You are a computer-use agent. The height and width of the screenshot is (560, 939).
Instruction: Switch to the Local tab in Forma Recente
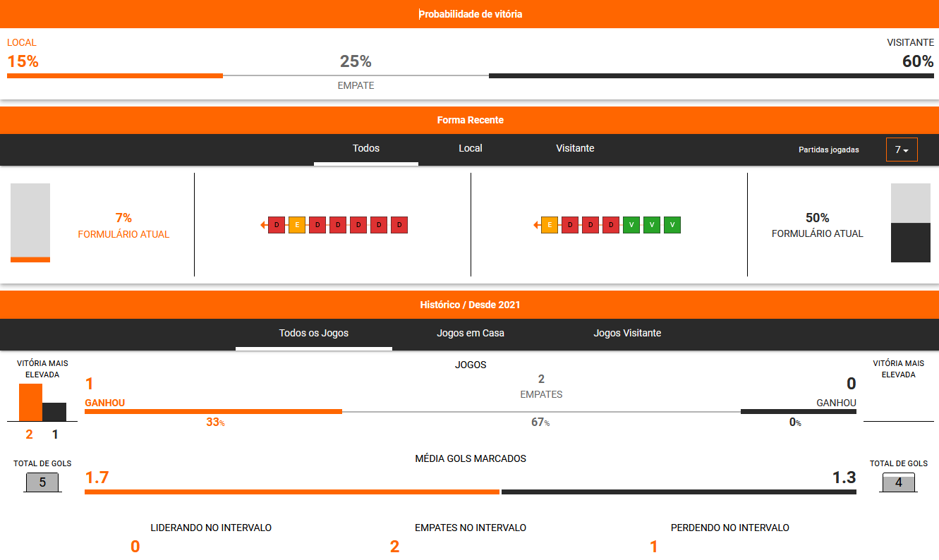[471, 149]
